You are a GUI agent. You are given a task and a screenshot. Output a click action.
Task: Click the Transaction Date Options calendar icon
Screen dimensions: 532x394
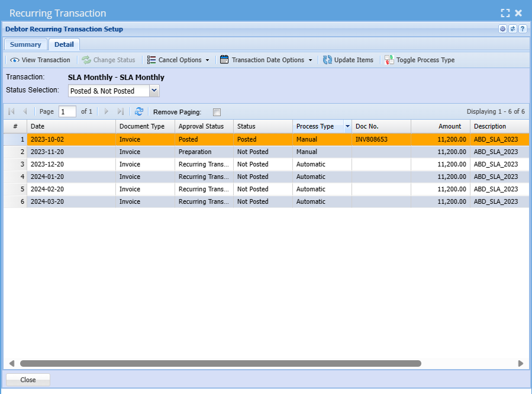pos(224,60)
